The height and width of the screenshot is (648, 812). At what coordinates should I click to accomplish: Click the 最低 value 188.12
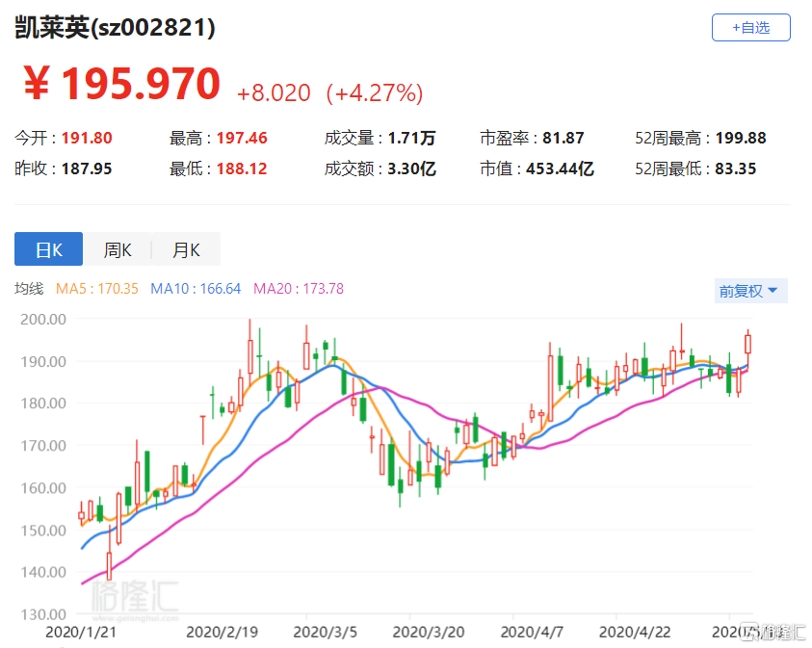[242, 168]
